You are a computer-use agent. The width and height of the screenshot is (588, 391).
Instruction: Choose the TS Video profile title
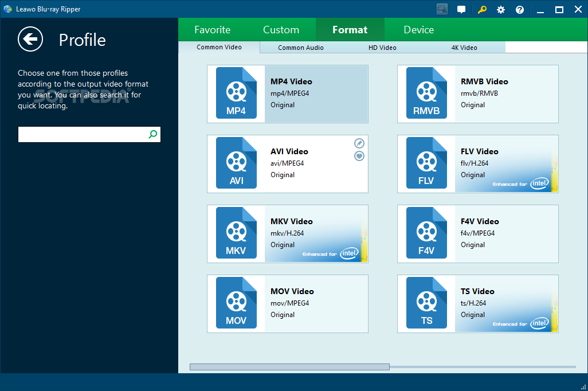[x=478, y=291]
